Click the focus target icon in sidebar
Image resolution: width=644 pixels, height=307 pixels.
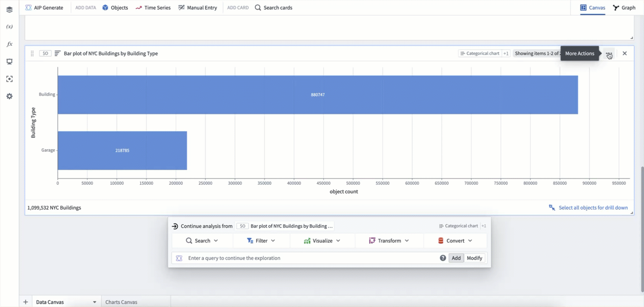(x=9, y=79)
